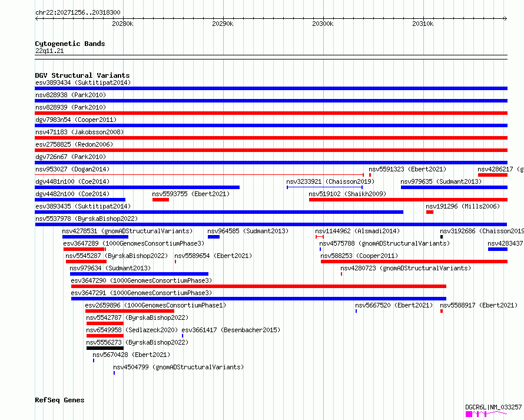524x420 pixels.
Task: Click nsv5670428 (Ebert2021) label
Action: (x=131, y=355)
